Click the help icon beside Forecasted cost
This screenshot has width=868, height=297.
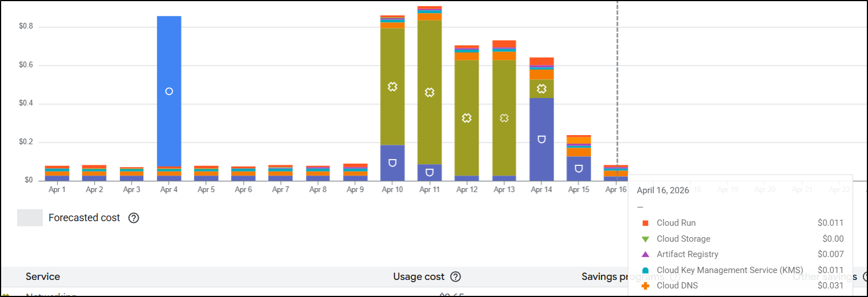pyautogui.click(x=134, y=218)
